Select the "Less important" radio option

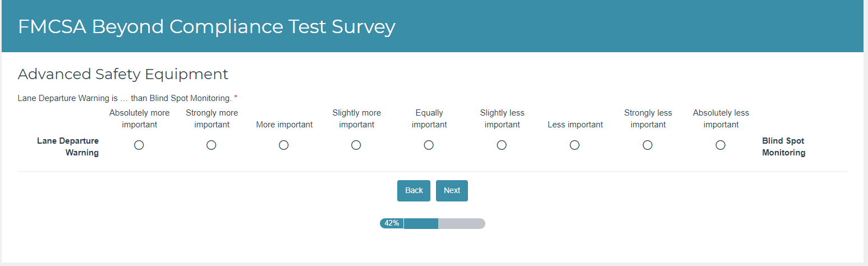tap(575, 145)
